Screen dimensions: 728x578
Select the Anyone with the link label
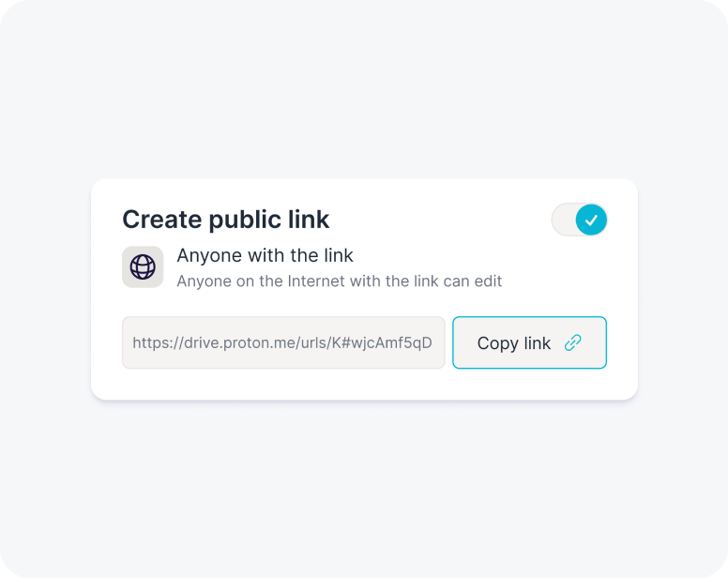coord(265,255)
